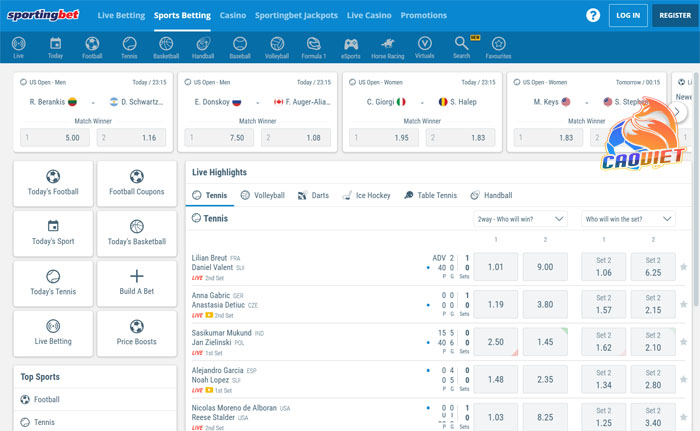
Task: Open the Build A Bet tile
Action: point(137,284)
